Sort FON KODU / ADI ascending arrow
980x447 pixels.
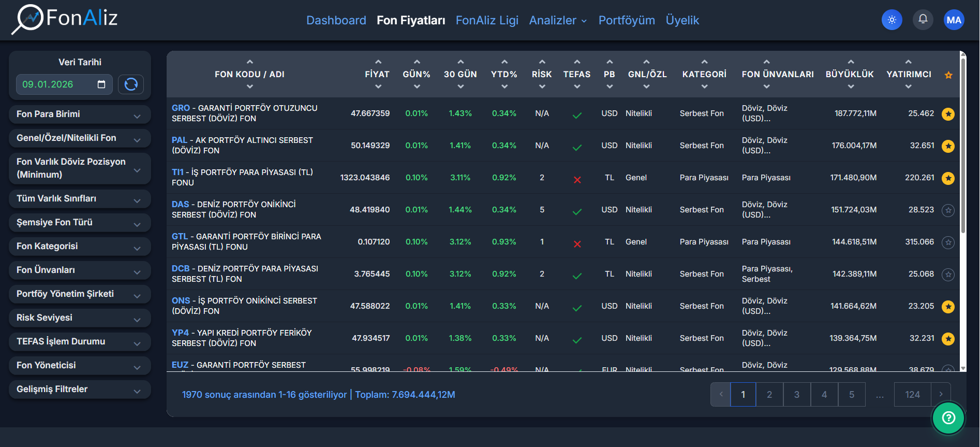[250, 62]
